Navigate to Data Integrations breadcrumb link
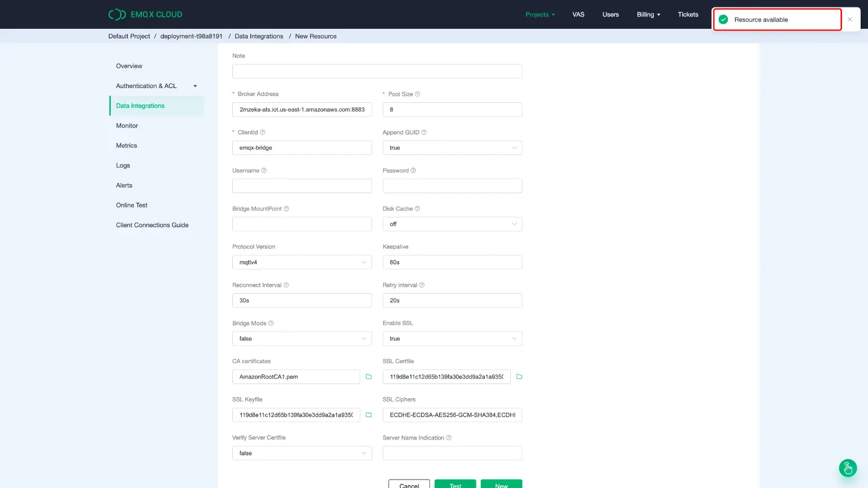 pos(259,36)
